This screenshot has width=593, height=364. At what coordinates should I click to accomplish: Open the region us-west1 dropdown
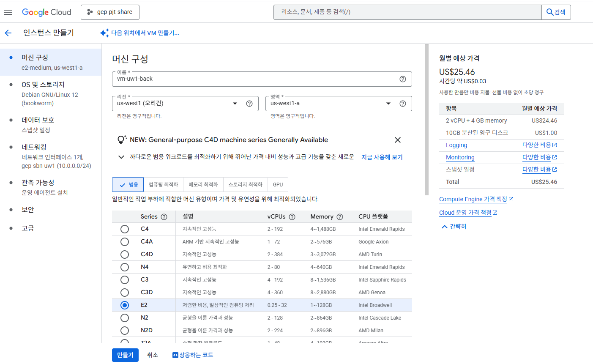click(x=185, y=104)
